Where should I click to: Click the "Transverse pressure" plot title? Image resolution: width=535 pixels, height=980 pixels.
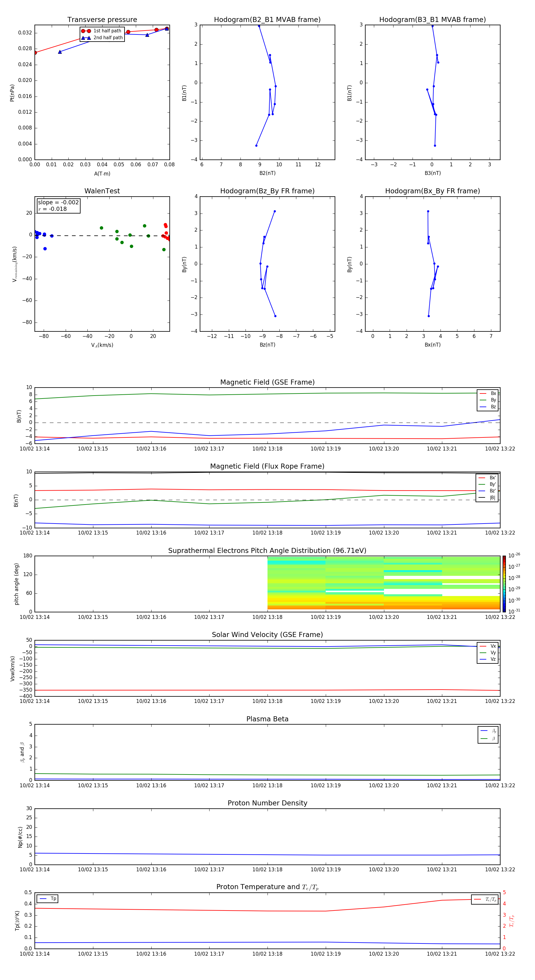[102, 20]
